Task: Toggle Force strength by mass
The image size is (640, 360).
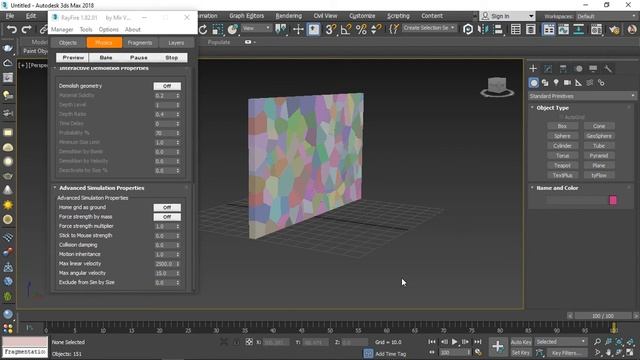Action: [167, 217]
